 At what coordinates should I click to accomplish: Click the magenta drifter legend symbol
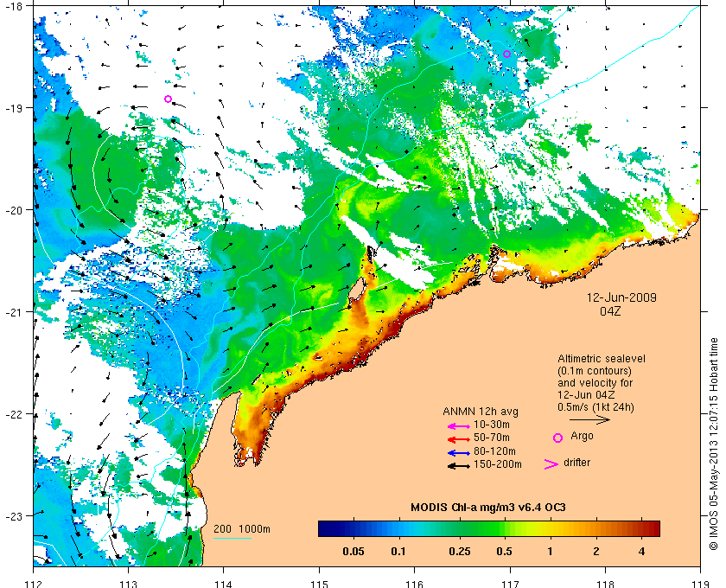pos(551,464)
